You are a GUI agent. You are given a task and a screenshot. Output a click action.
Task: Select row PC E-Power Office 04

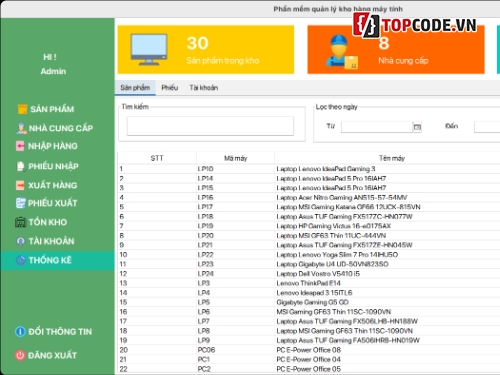pos(309,359)
